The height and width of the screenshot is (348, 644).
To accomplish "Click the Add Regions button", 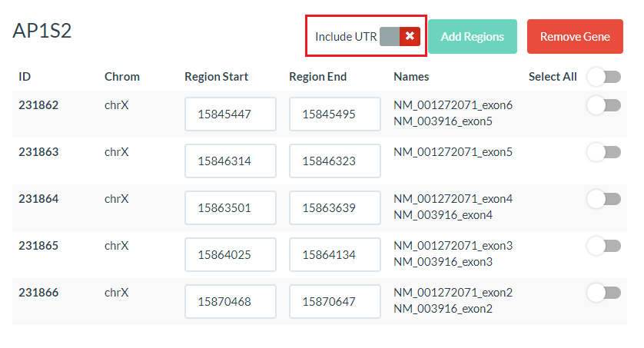I will pos(473,37).
